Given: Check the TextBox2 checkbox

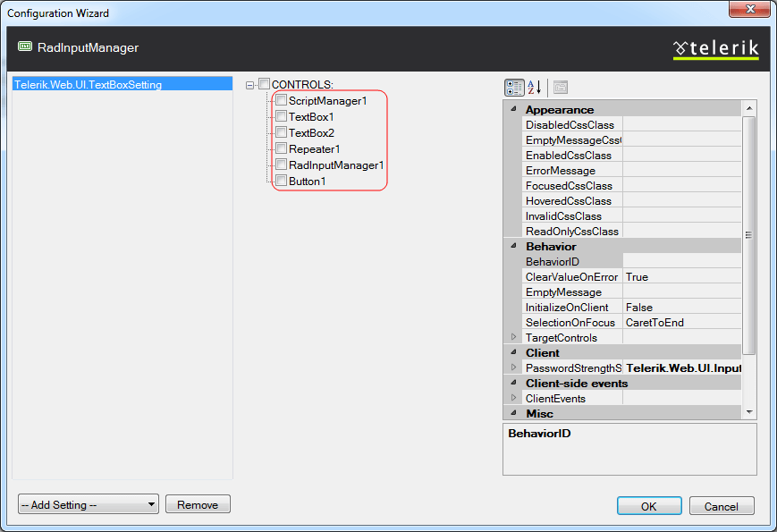Looking at the screenshot, I should click(281, 132).
